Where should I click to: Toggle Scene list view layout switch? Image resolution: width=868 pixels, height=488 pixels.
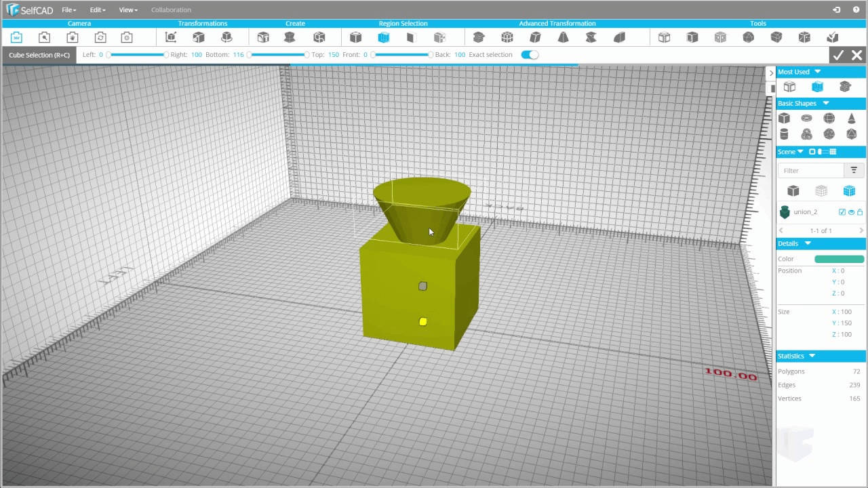tap(823, 152)
